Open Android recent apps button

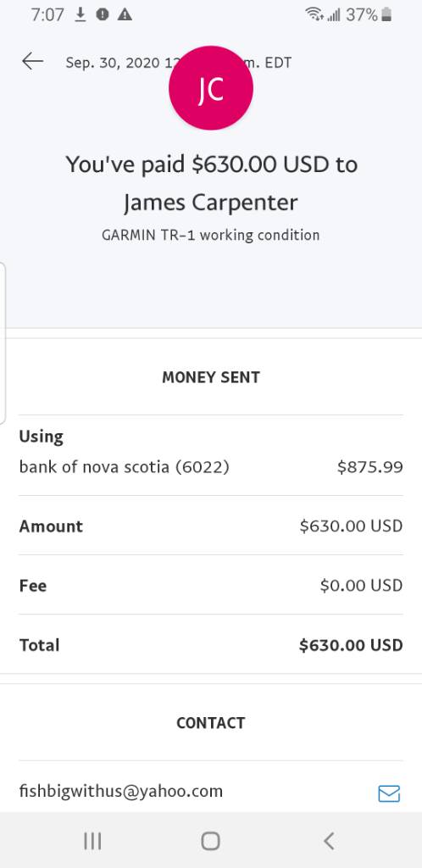point(92,841)
